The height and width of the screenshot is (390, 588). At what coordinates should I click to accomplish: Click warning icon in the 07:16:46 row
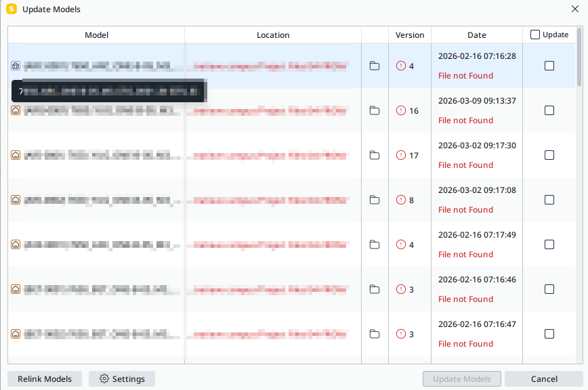click(401, 289)
